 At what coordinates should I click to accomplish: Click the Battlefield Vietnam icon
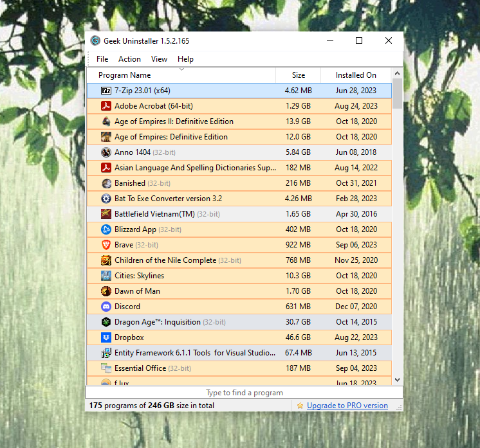click(x=106, y=214)
